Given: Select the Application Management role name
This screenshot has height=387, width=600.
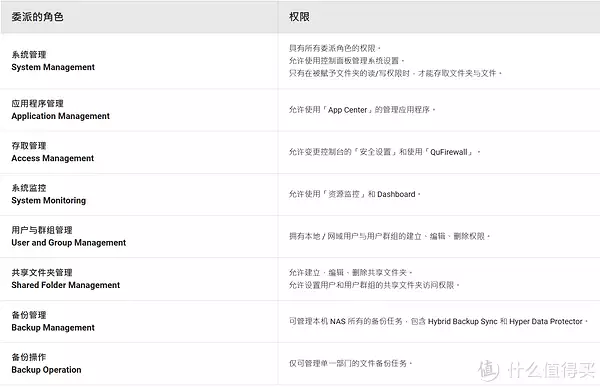Looking at the screenshot, I should point(60,116).
